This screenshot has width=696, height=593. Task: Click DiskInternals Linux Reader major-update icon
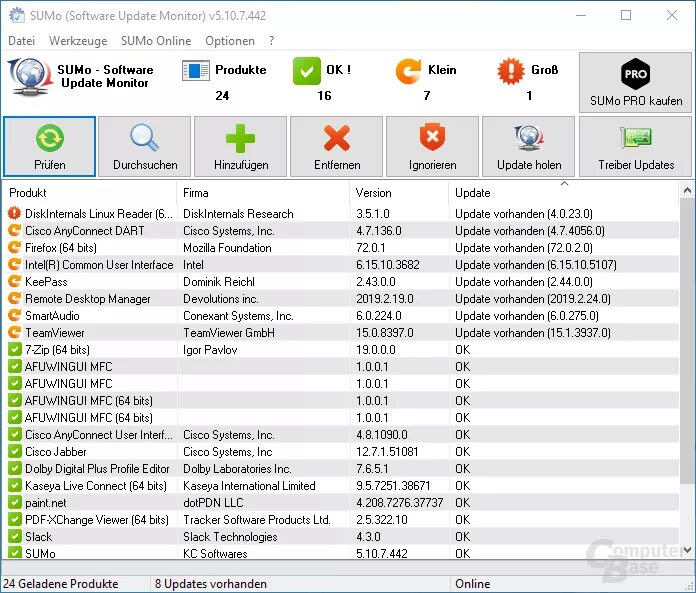click(x=15, y=213)
